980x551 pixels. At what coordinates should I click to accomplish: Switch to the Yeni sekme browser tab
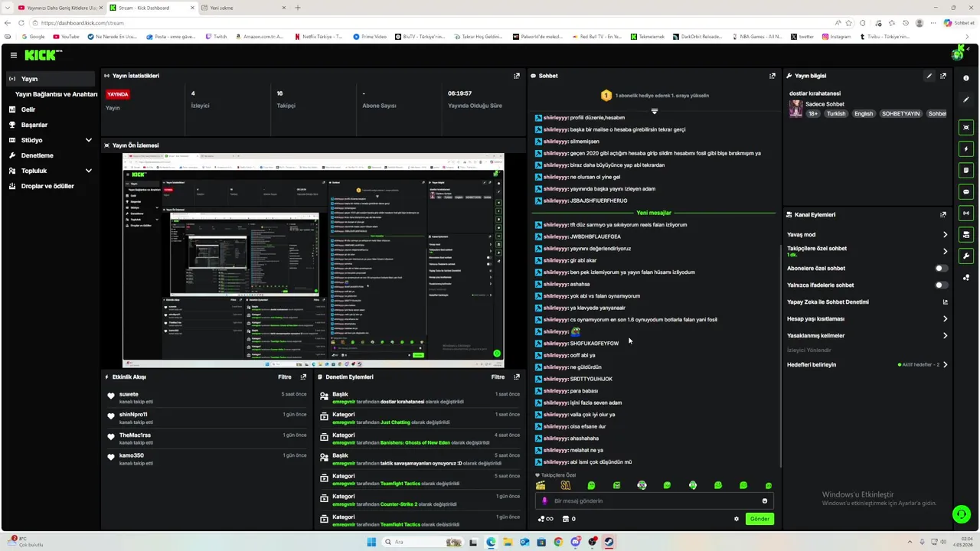click(x=243, y=8)
